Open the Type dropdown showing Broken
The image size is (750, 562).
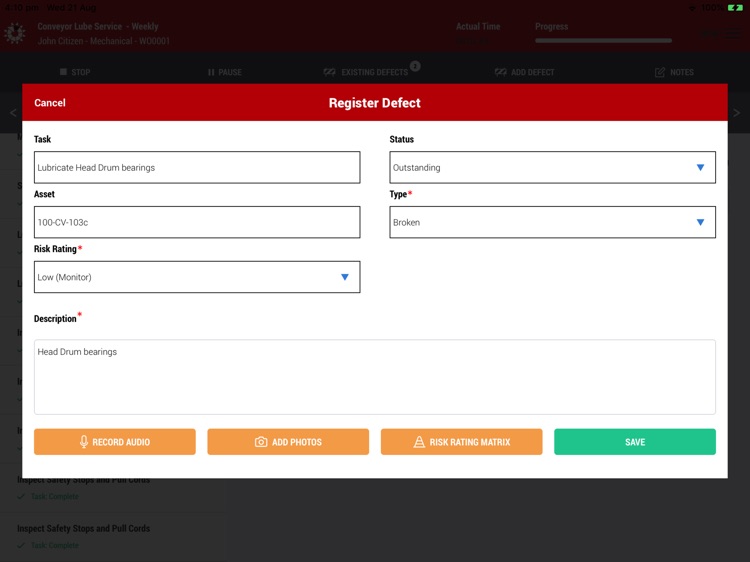(552, 222)
